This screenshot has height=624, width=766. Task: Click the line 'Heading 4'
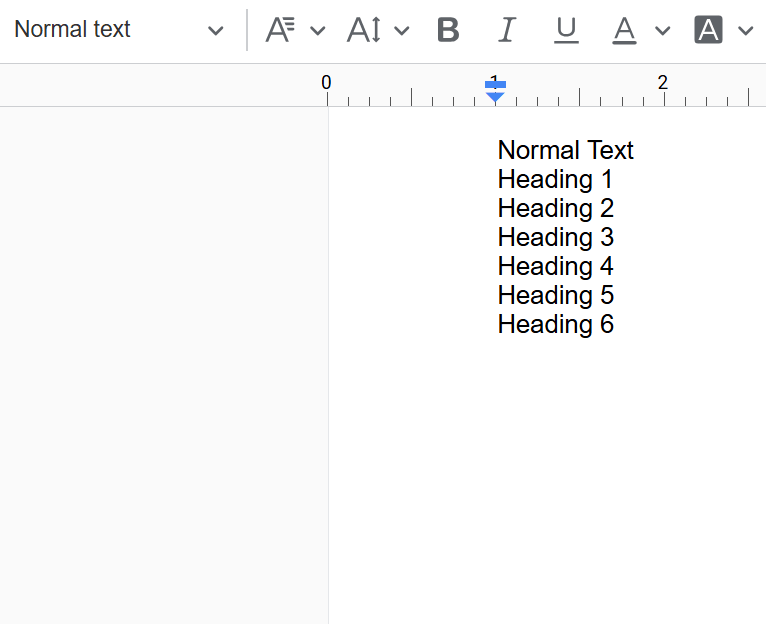[556, 266]
